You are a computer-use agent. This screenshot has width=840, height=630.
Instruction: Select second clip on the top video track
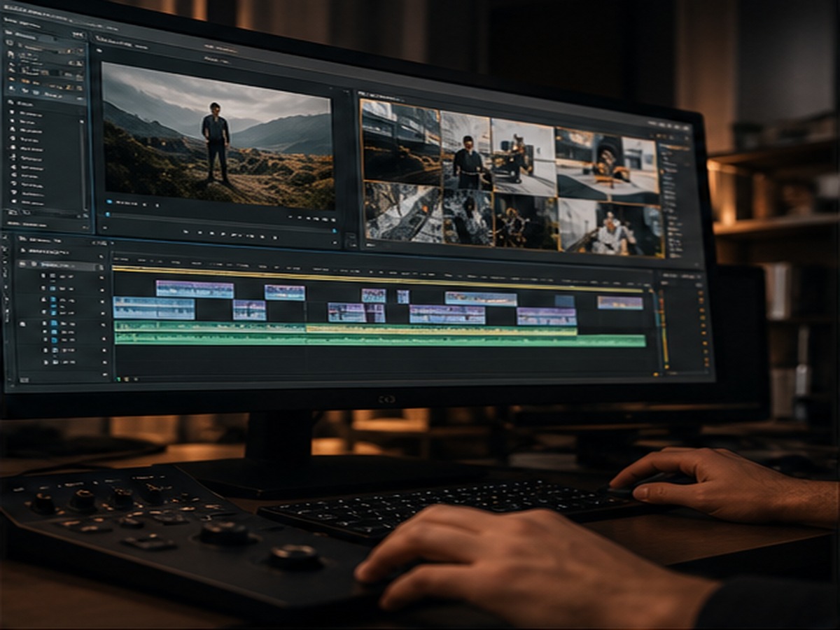[285, 293]
